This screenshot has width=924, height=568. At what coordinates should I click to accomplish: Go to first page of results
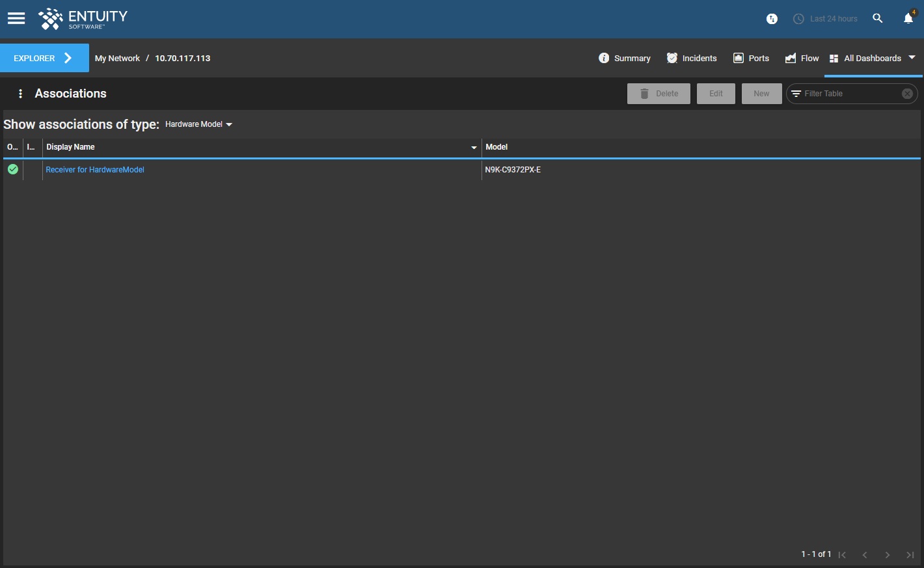pyautogui.click(x=842, y=555)
